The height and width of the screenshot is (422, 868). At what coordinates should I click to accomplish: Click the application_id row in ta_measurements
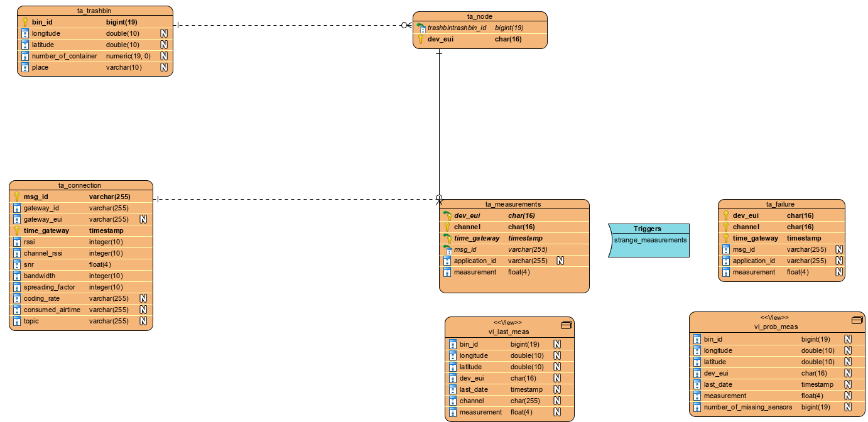(x=475, y=261)
